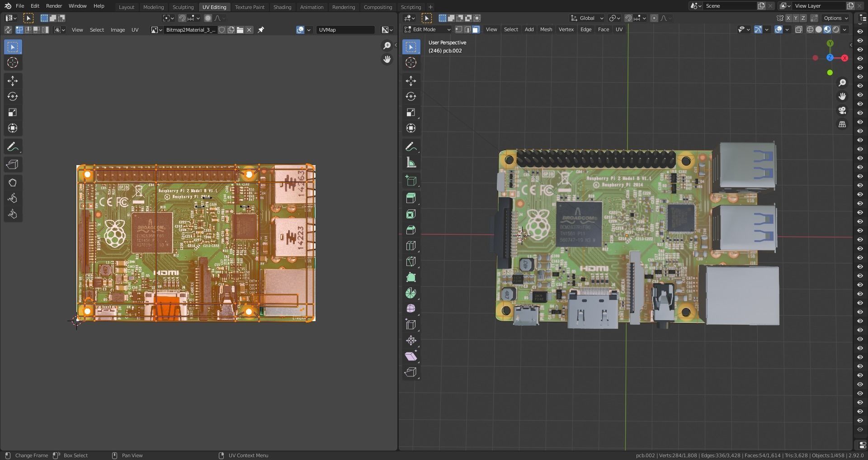Screen dimensions: 868x460
Task: Select the Measure tool in 3D viewport
Action: 411,162
